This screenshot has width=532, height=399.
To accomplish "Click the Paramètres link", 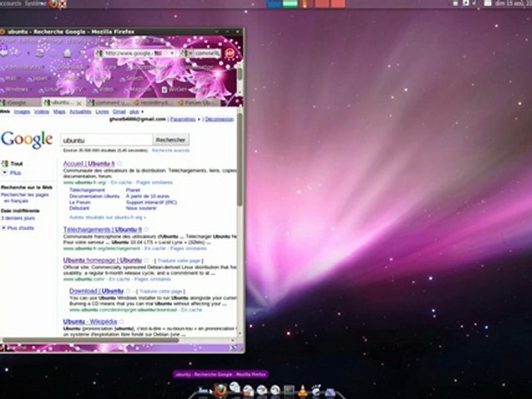I will pos(183,119).
